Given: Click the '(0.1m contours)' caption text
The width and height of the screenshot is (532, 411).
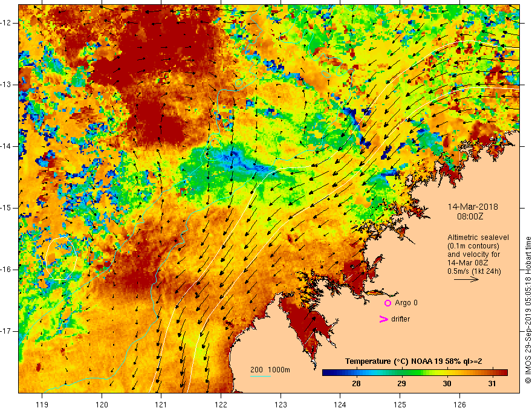Looking at the screenshot, I should point(473,246).
